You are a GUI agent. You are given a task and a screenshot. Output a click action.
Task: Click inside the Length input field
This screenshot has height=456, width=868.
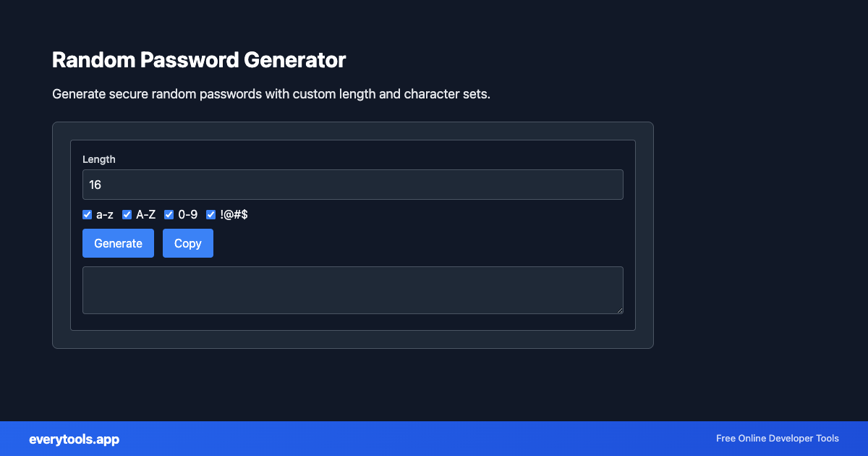click(352, 185)
